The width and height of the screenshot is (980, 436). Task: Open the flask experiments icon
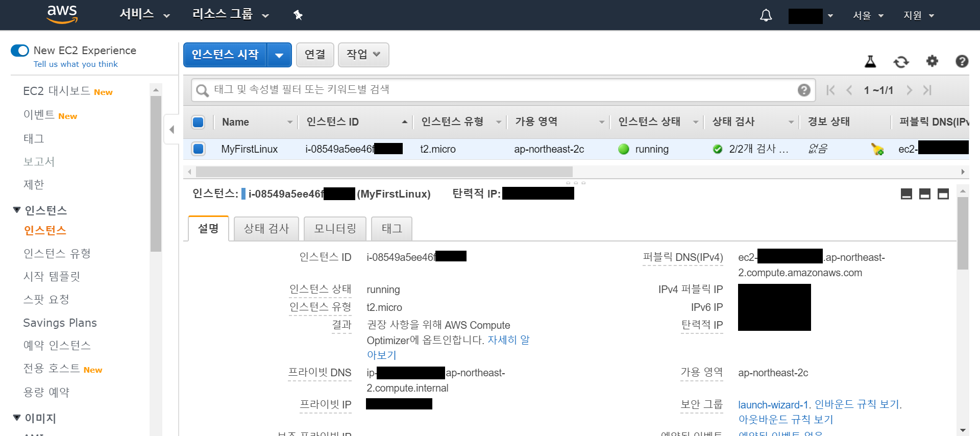tap(870, 62)
